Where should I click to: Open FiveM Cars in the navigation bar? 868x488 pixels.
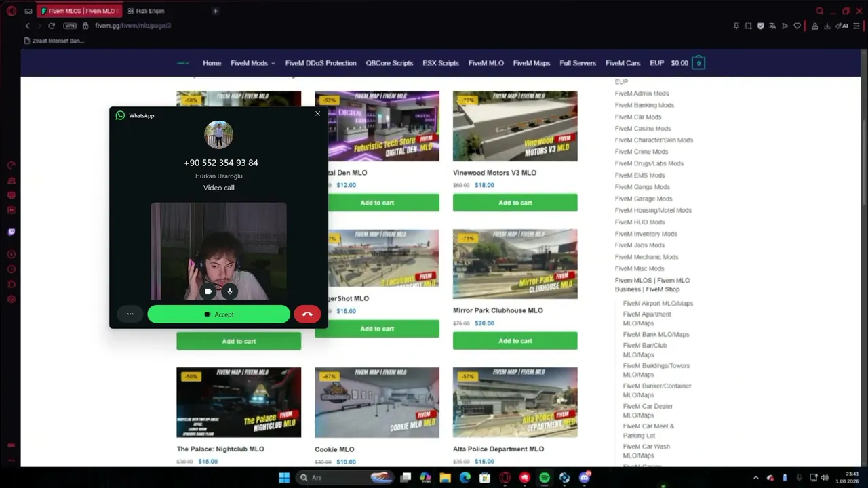click(x=623, y=63)
